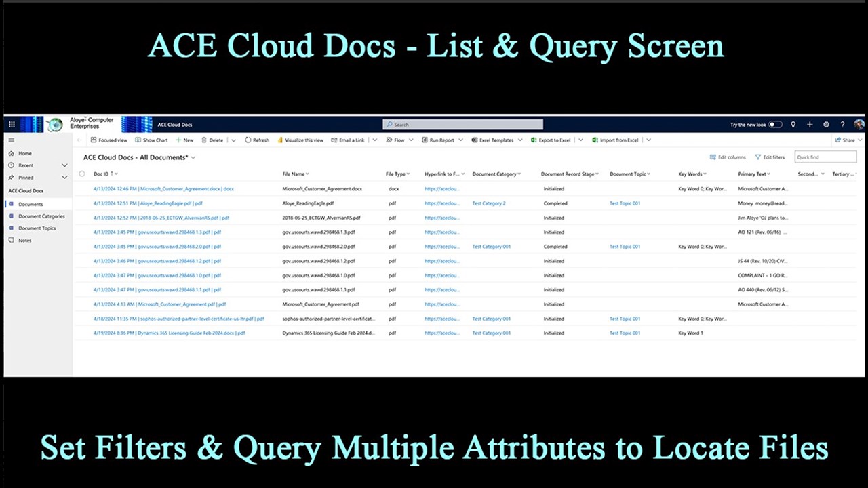Viewport: 868px width, 488px height.
Task: Open the Microsoft_Customer_Agreement.docx Doc ID link
Action: tap(163, 189)
